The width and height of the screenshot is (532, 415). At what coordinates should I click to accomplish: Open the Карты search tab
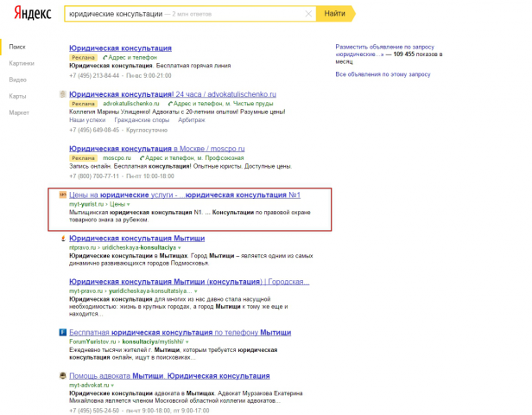click(17, 96)
